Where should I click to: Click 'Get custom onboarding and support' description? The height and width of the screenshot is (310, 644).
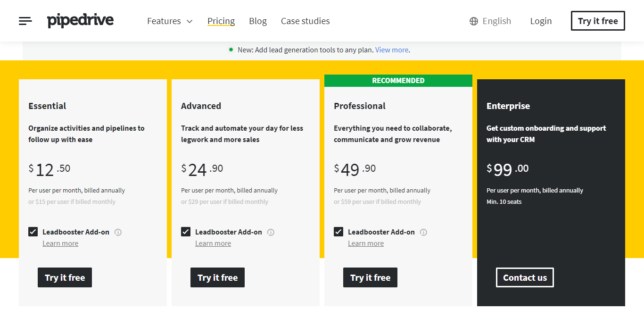(546, 134)
